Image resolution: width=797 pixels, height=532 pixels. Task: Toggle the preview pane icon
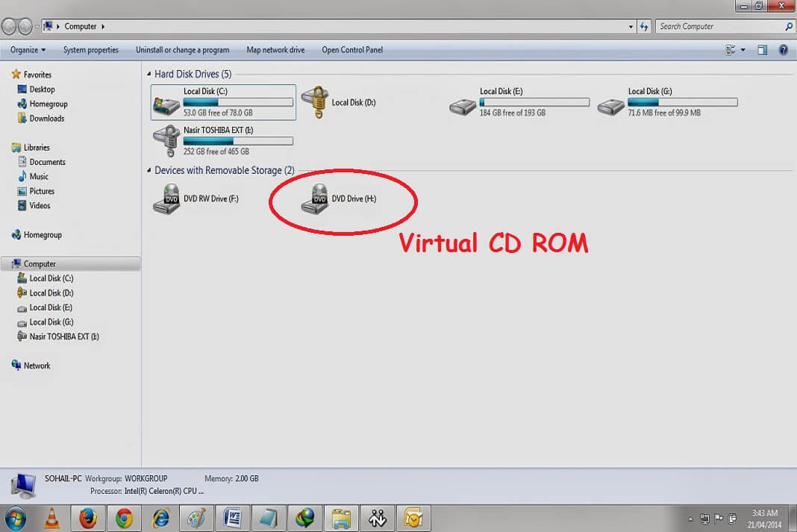coord(762,50)
